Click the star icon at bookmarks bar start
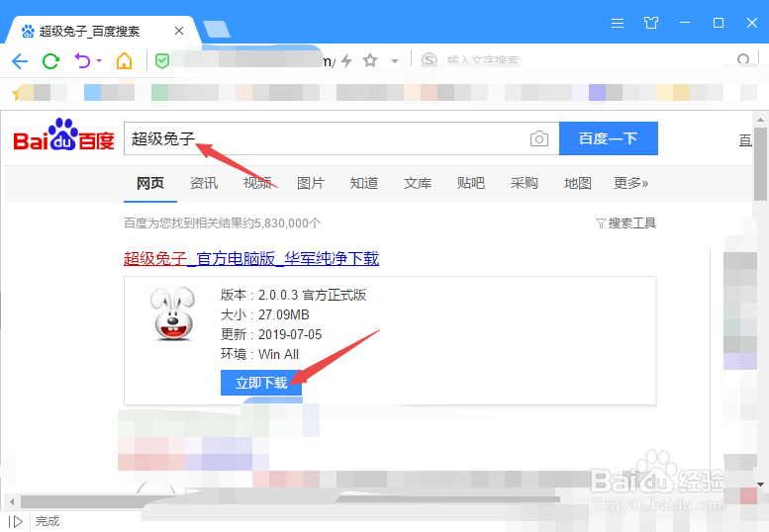Viewport: 769px width, 532px height. 17,93
